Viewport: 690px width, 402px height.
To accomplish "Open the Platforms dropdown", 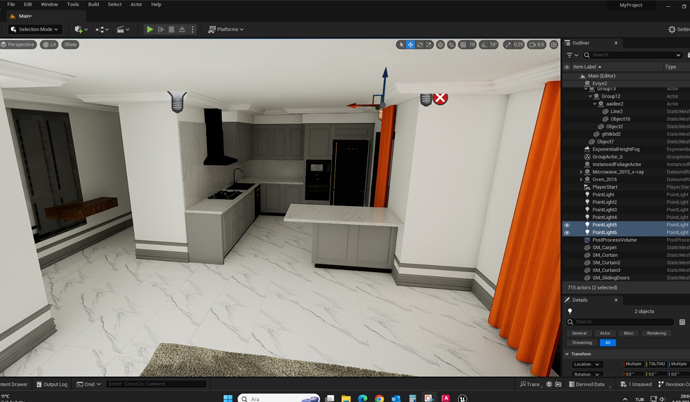I will 226,30.
